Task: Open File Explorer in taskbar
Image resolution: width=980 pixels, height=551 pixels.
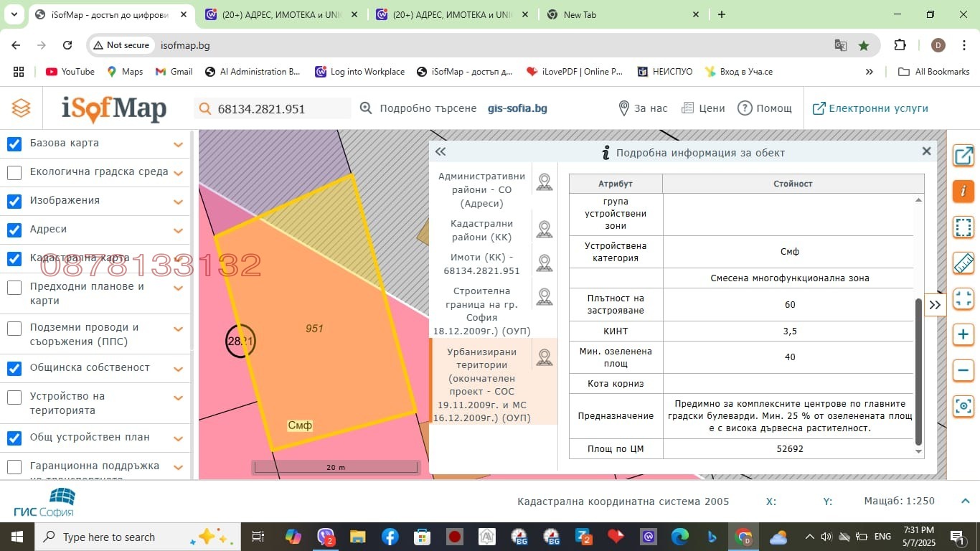Action: (358, 537)
